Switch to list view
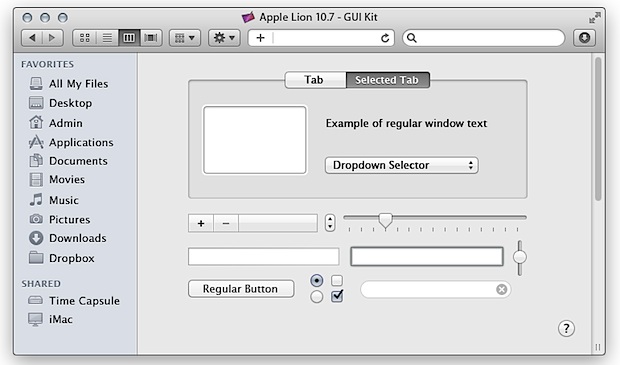Image resolution: width=620 pixels, height=365 pixels. click(x=107, y=38)
